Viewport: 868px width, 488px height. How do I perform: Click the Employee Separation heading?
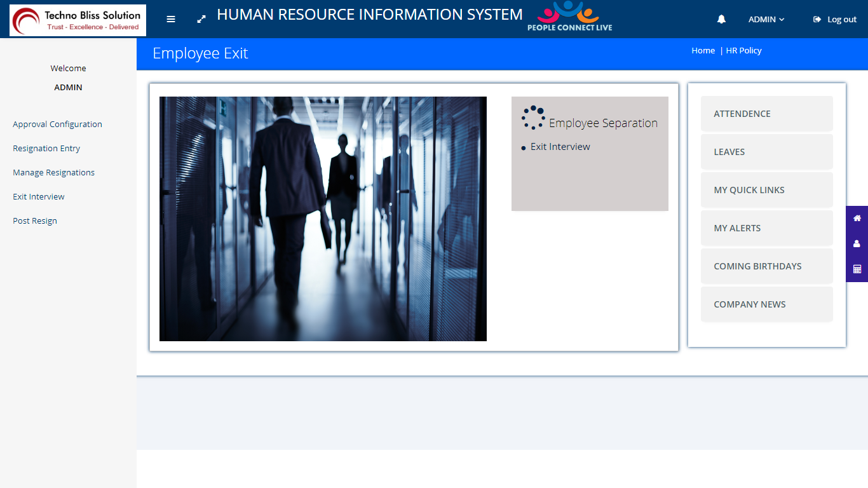tap(604, 123)
